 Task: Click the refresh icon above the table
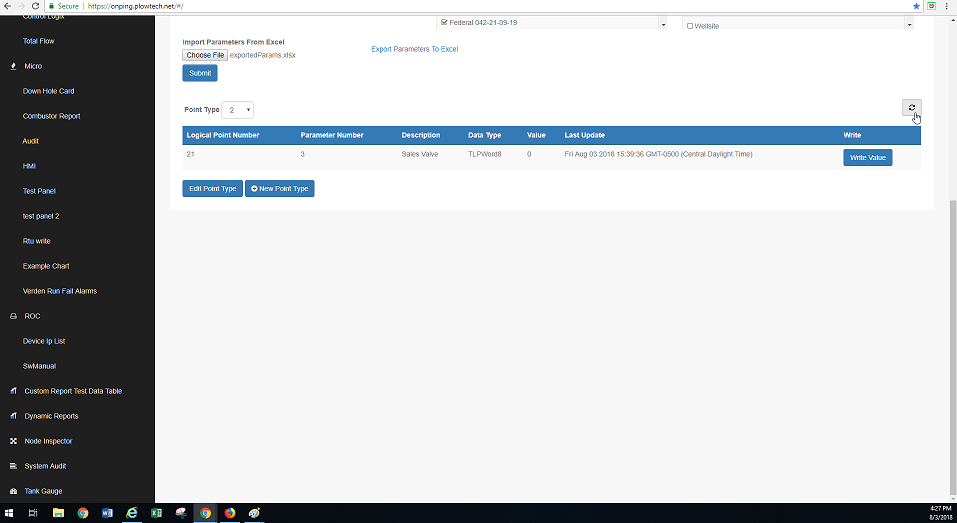[x=911, y=108]
